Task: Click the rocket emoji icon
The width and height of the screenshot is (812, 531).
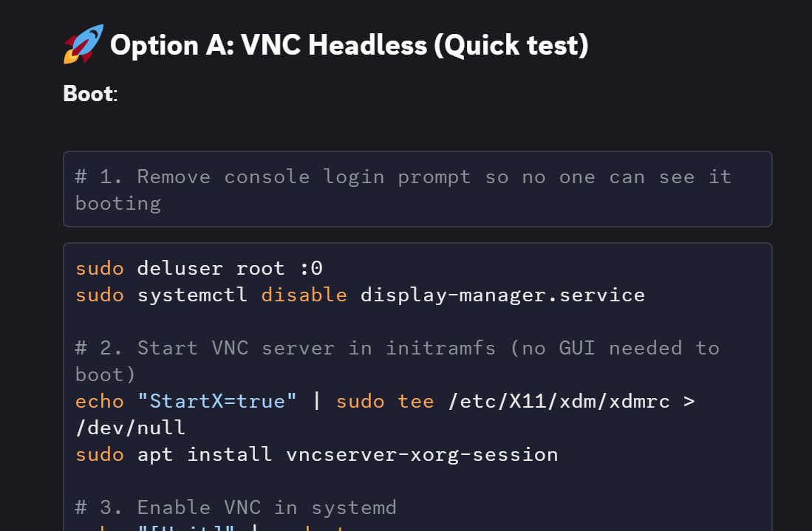Action: [83, 44]
